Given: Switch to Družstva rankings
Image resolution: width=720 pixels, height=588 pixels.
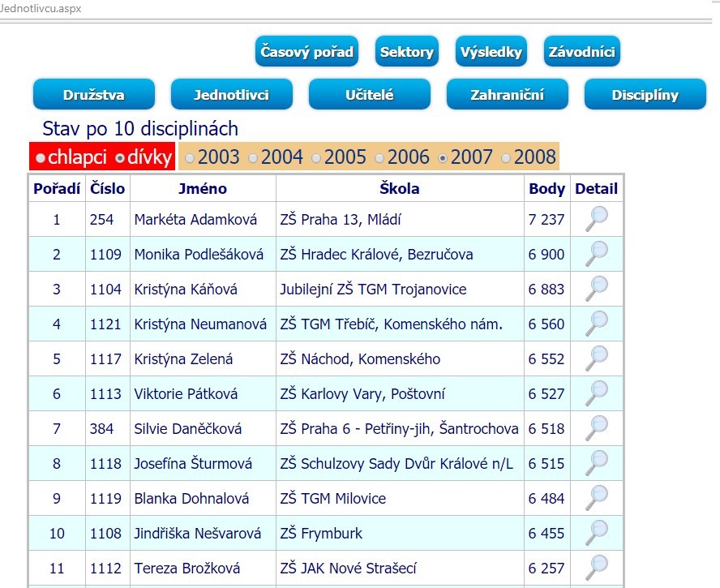Looking at the screenshot, I should pos(94,94).
